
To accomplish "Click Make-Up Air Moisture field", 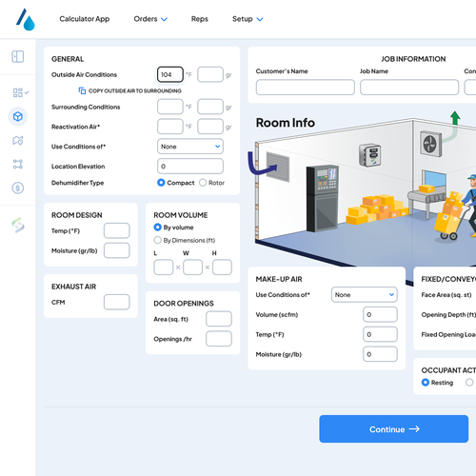I will click(x=380, y=354).
